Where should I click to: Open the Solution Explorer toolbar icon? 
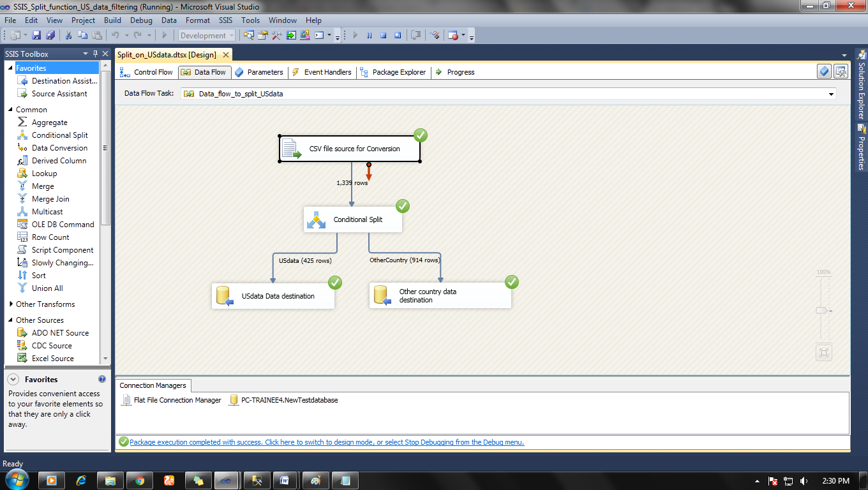pyautogui.click(x=248, y=36)
